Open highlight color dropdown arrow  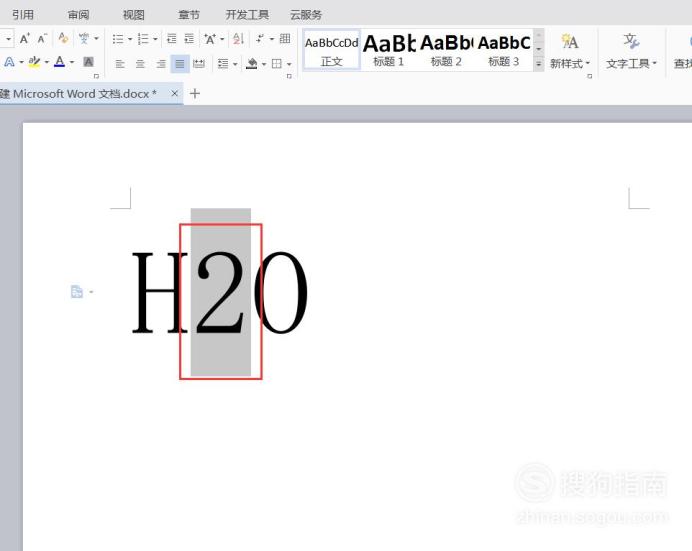(x=47, y=62)
